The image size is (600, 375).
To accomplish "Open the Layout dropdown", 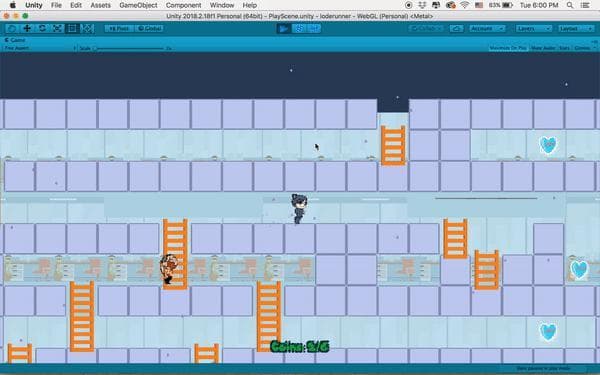I will point(576,28).
